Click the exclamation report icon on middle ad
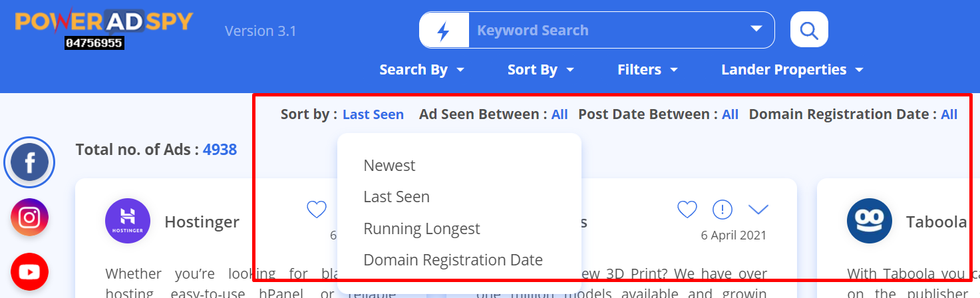Image resolution: width=980 pixels, height=298 pixels. (723, 210)
